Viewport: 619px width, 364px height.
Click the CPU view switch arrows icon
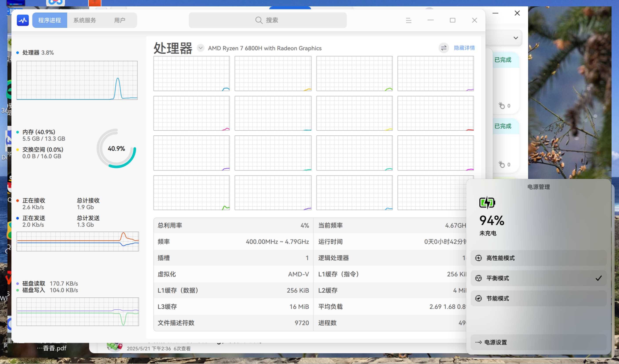point(444,48)
